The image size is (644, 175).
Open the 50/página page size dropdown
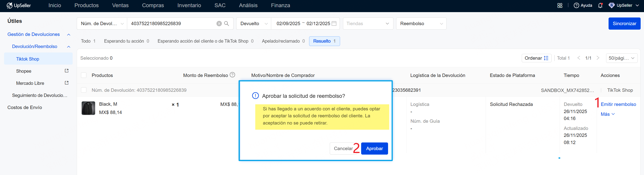pyautogui.click(x=622, y=58)
